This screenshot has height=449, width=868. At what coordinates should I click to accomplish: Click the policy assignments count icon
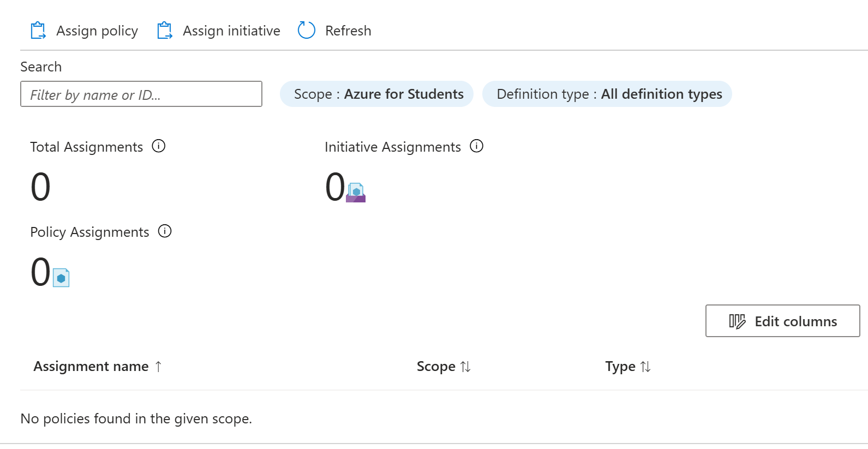[x=61, y=278]
